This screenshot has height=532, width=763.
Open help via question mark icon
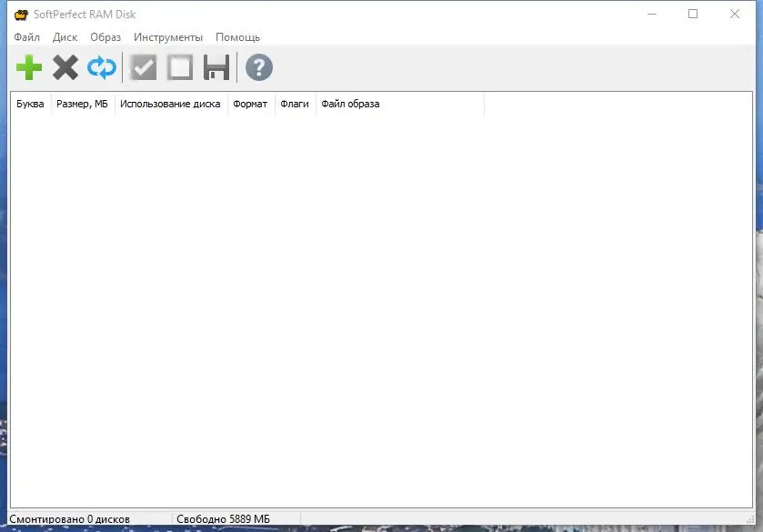click(259, 67)
